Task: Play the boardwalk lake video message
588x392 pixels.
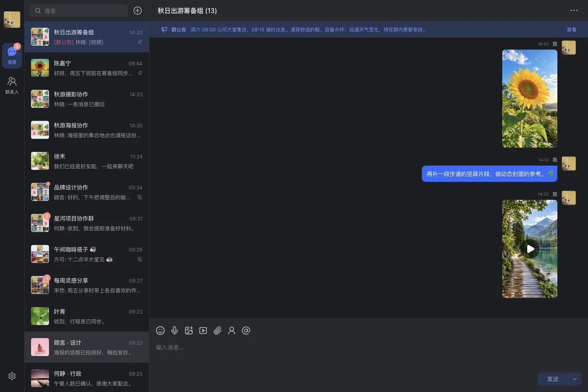Action: (x=530, y=249)
